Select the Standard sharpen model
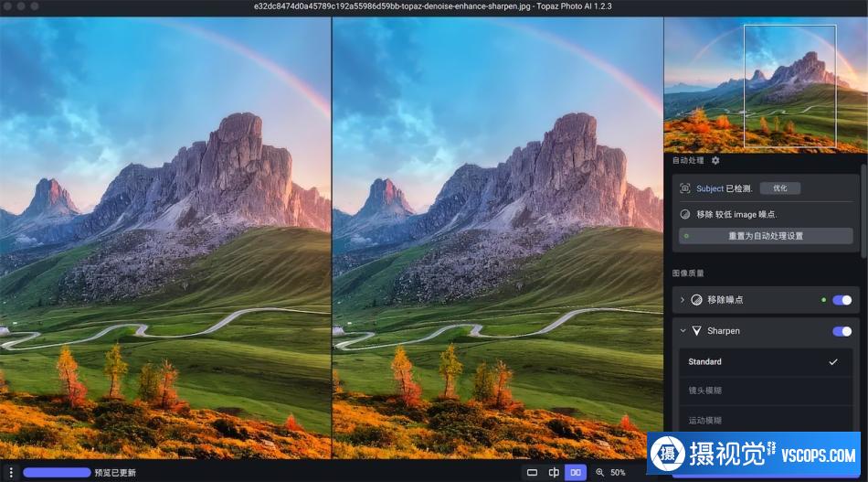 [766, 362]
